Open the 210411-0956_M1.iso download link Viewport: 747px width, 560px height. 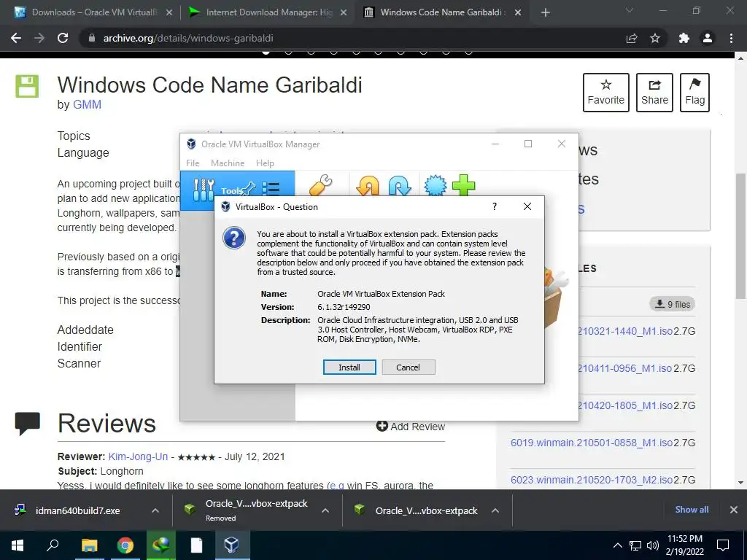[x=624, y=368]
